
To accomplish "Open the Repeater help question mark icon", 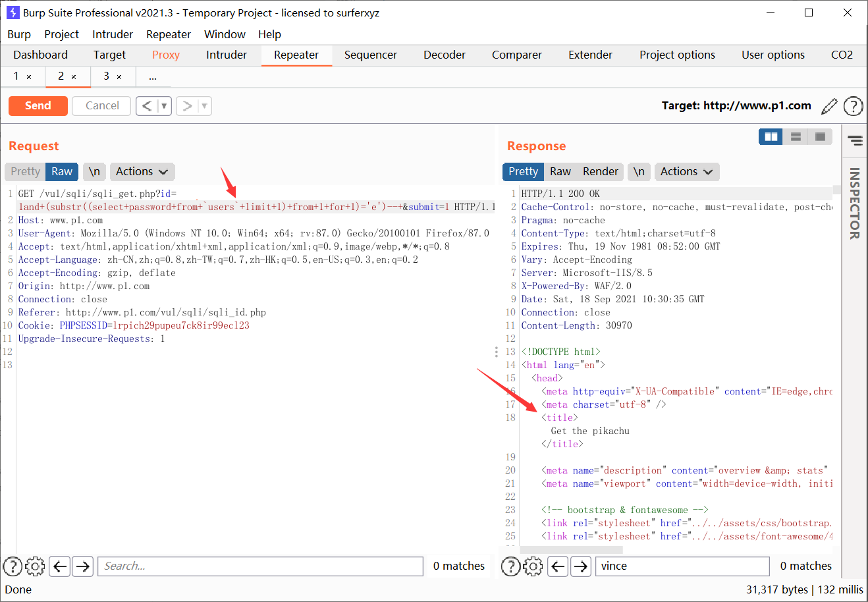I will point(853,105).
